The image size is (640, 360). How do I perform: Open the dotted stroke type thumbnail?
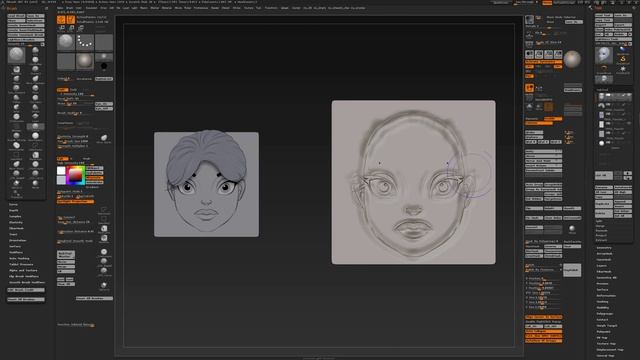click(85, 42)
